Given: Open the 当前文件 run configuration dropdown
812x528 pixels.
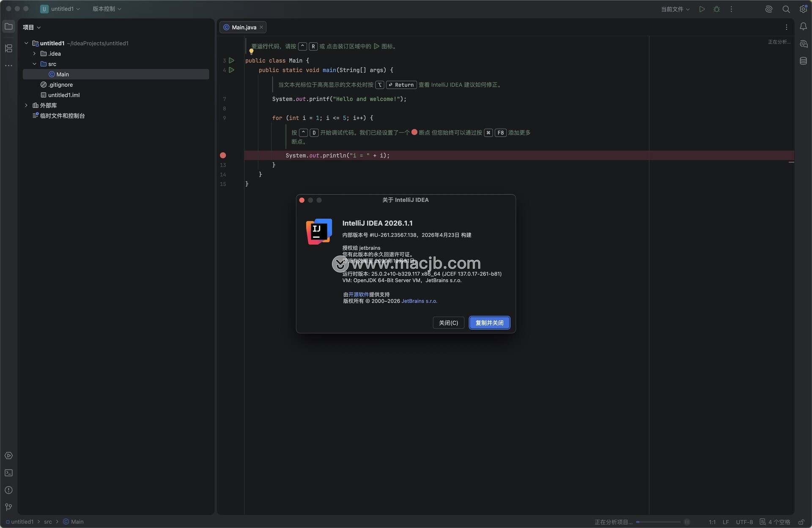Looking at the screenshot, I should click(675, 9).
